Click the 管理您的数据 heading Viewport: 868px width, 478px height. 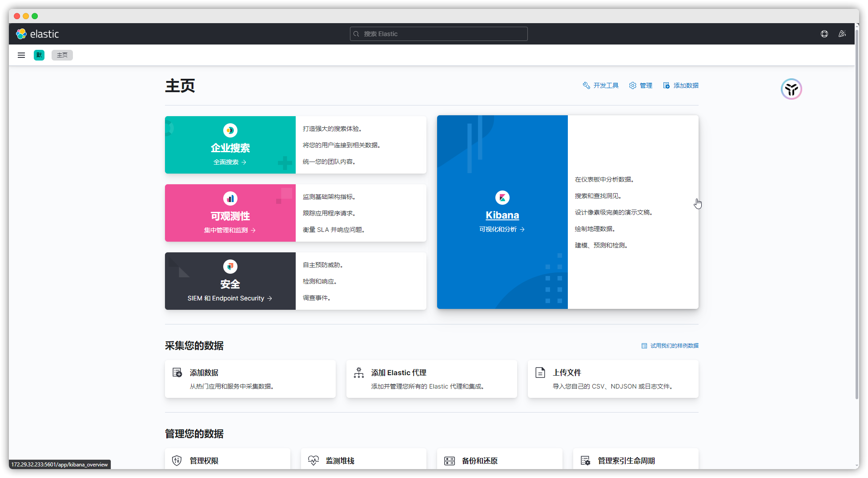tap(194, 434)
